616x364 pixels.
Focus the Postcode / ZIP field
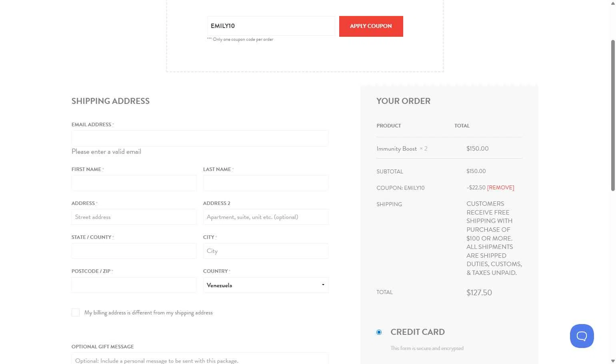[134, 285]
